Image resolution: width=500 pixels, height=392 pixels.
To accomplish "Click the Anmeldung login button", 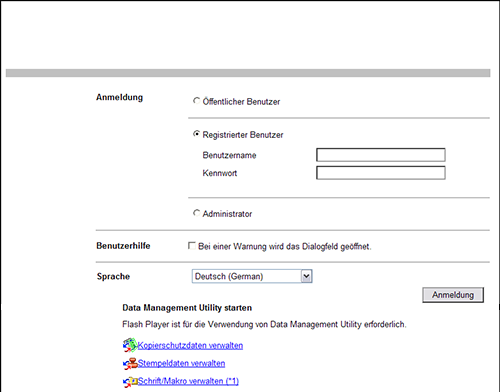I will pyautogui.click(x=453, y=295).
